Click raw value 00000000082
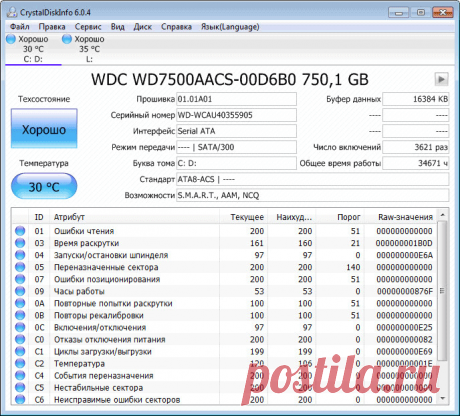Image resolution: width=460 pixels, height=416 pixels. click(x=404, y=339)
